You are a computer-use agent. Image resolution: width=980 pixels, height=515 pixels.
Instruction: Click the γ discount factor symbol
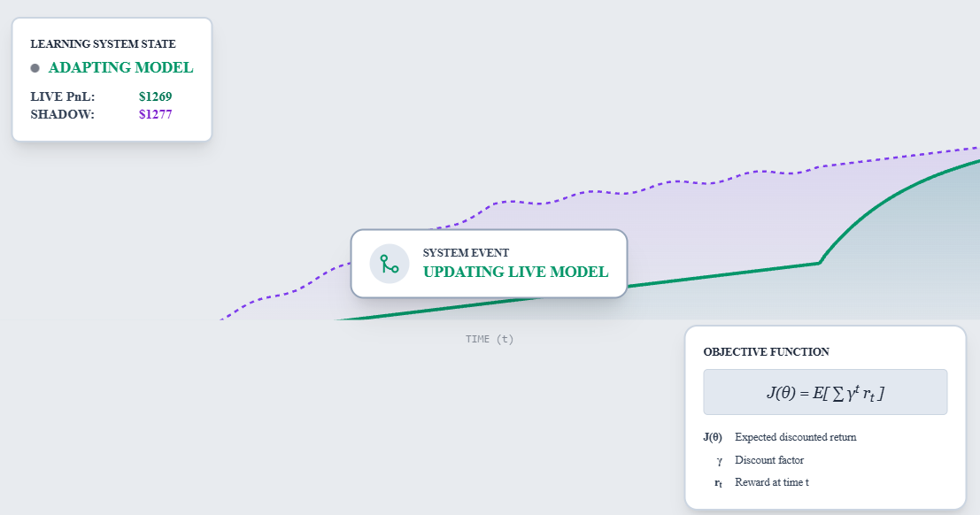[718, 460]
